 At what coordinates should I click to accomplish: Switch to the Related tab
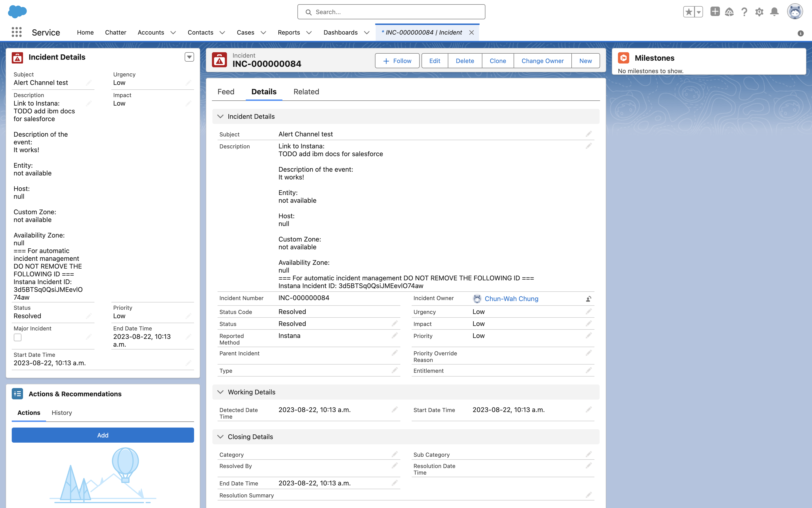(306, 92)
